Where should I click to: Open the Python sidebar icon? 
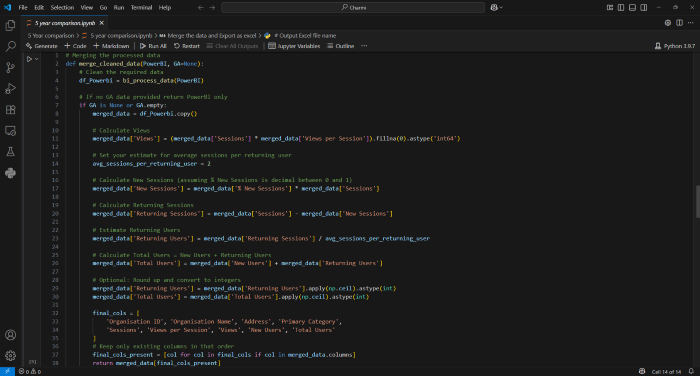(10, 173)
